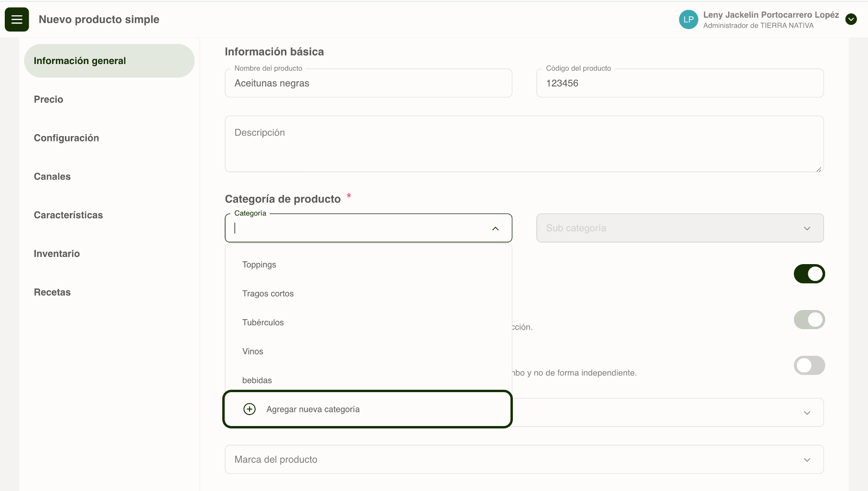Open the Marca del producto dropdown
This screenshot has height=491, width=868.
[x=524, y=459]
